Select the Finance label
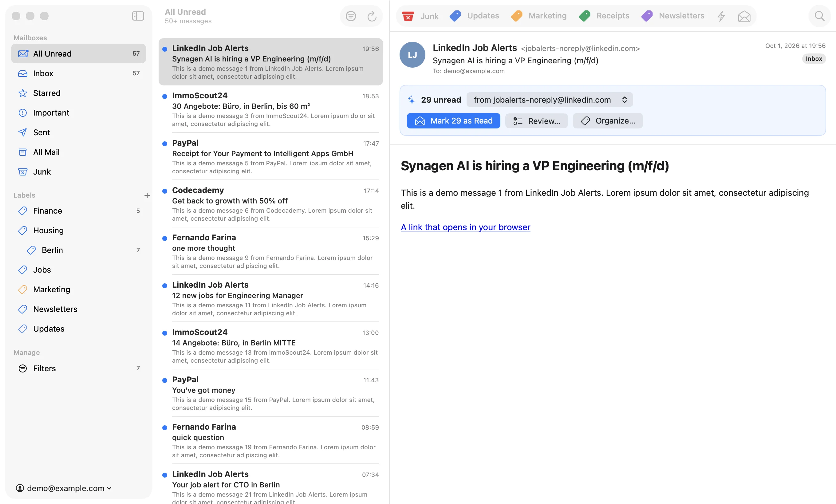 tap(79, 211)
